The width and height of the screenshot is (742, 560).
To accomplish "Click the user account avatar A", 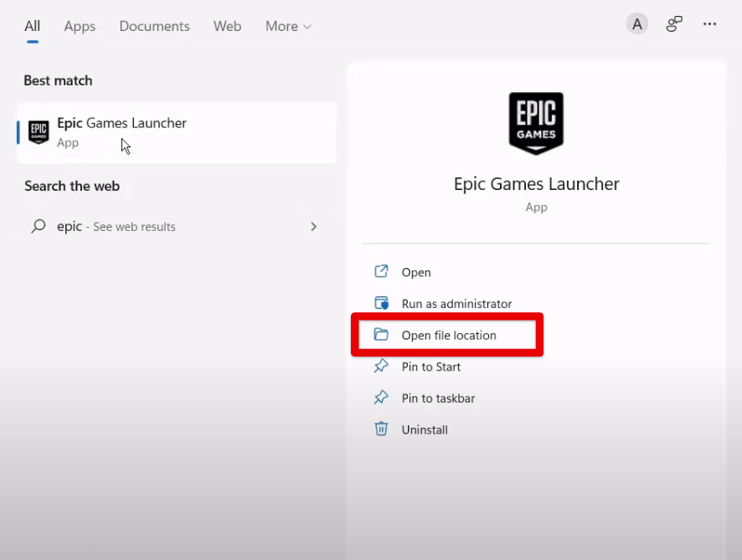I will [x=637, y=24].
